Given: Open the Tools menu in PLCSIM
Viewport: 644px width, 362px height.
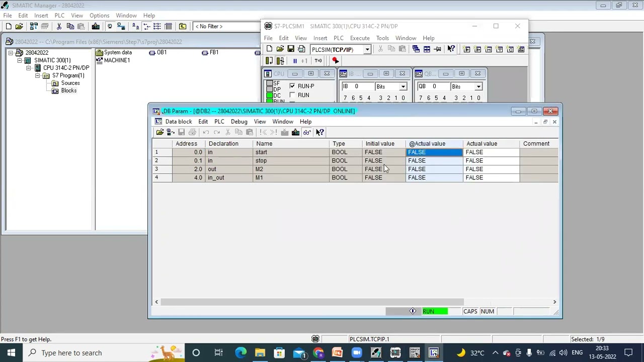Looking at the screenshot, I should click(382, 38).
